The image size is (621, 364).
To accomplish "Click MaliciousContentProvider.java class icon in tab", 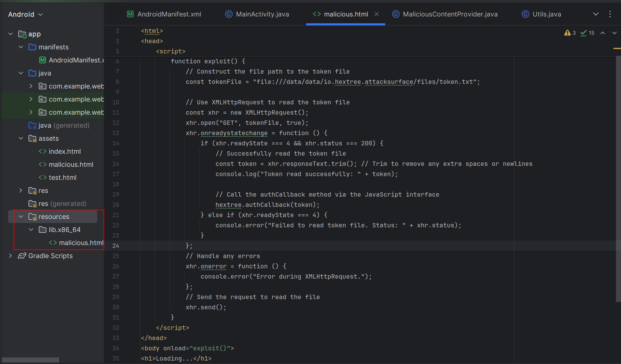I will 396,14.
